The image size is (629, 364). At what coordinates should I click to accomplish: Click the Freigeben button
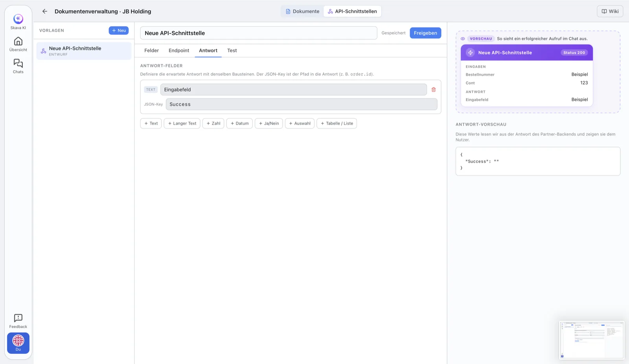[x=425, y=33]
